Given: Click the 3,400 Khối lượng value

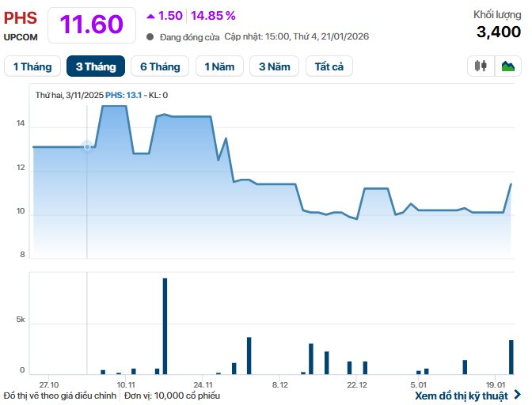Looking at the screenshot, I should pos(499,32).
